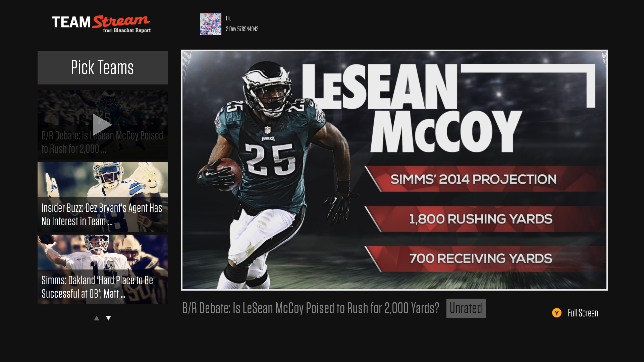Viewport: 644px width, 362px height.
Task: Click the yellow Y button icon
Action: coord(556,313)
